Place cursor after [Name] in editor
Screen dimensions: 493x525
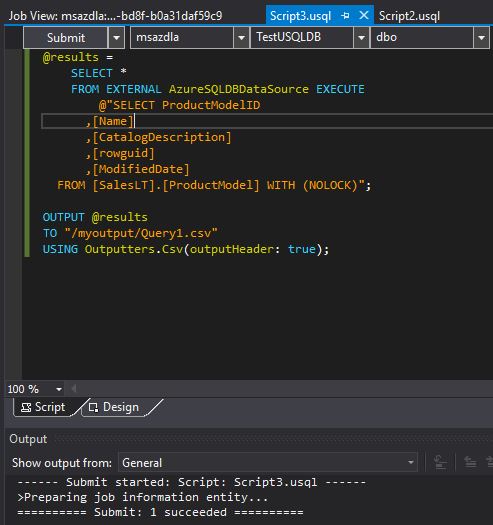click(134, 121)
